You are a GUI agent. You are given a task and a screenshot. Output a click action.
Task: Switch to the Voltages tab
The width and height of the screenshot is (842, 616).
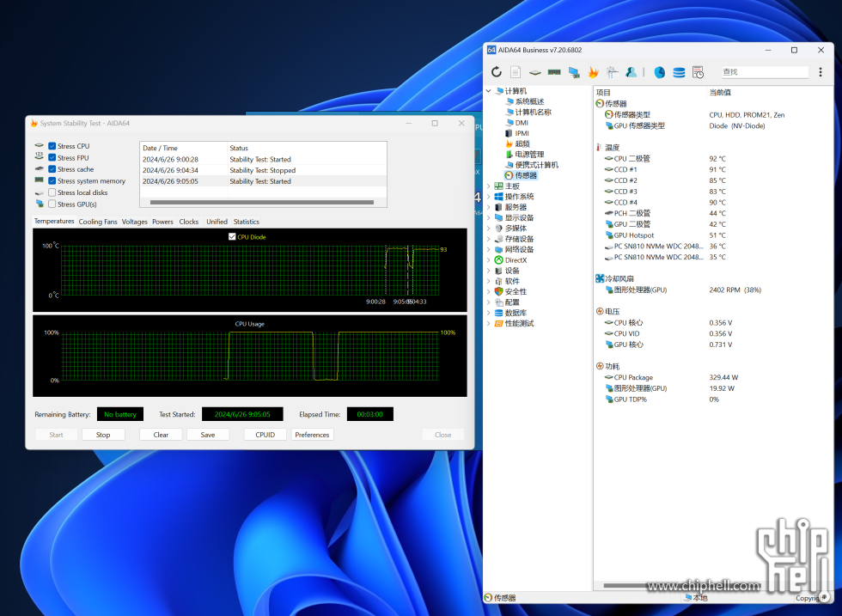[135, 222]
